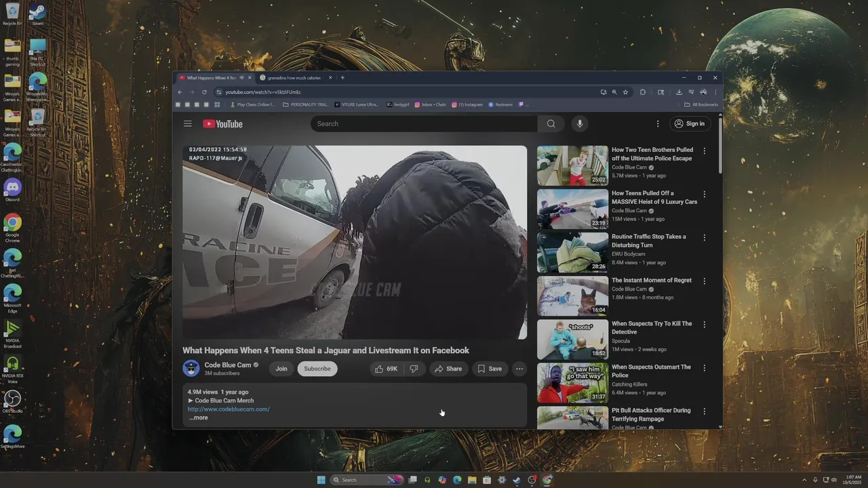868x488 pixels.
Task: Click the main video player
Action: [x=355, y=242]
